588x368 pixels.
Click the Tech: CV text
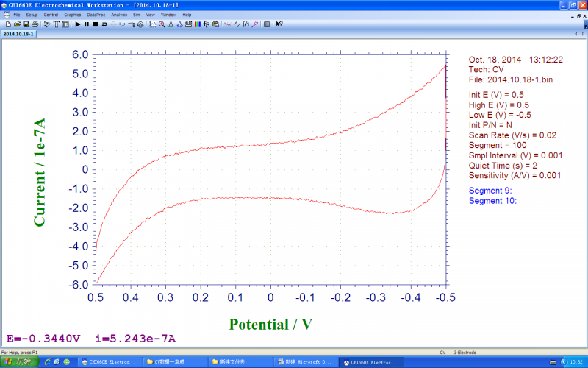pyautogui.click(x=486, y=69)
